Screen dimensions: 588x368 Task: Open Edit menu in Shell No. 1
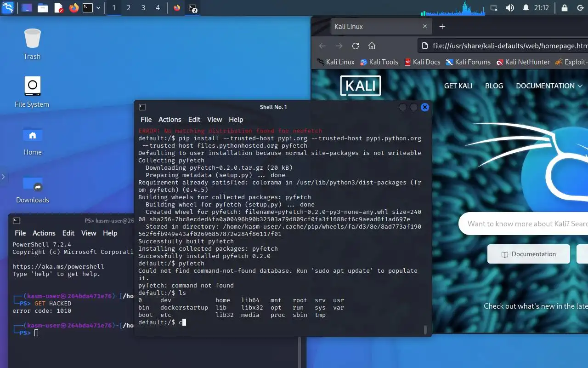194,119
